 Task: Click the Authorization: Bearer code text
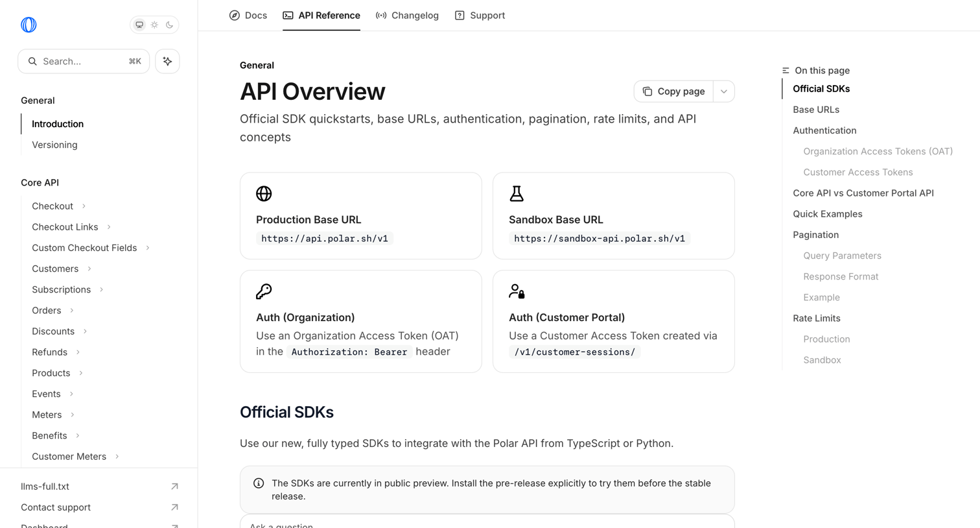349,352
